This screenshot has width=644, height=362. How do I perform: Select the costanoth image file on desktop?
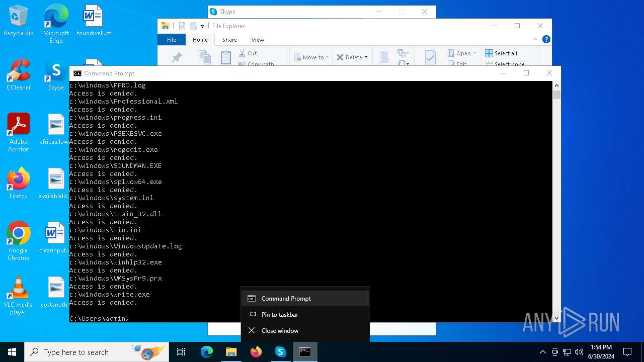[x=55, y=292]
